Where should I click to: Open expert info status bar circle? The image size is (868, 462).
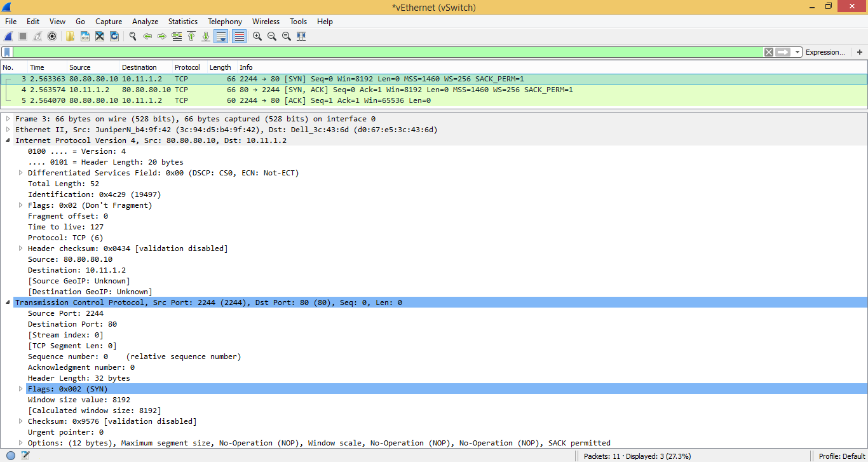click(x=11, y=455)
